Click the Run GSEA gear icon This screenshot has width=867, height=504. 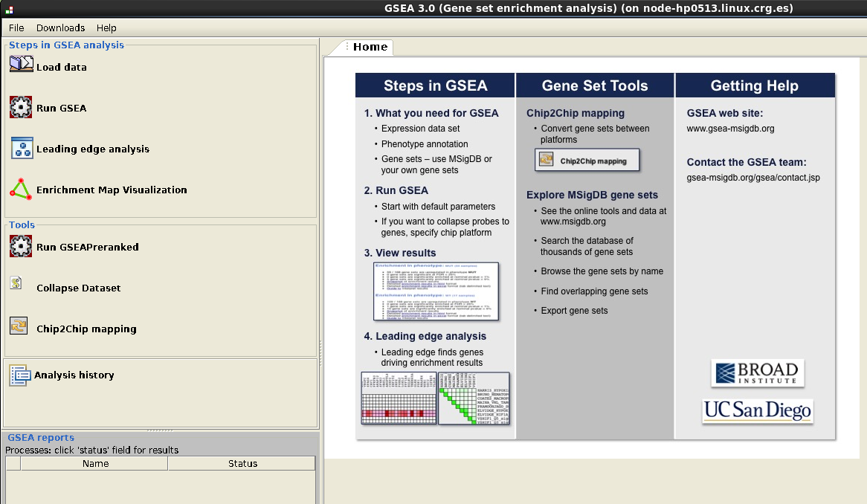point(21,107)
